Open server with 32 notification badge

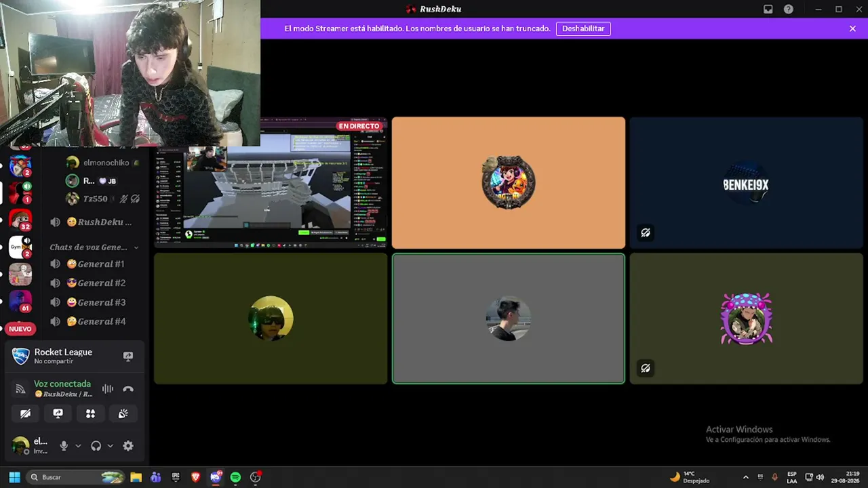coord(20,220)
